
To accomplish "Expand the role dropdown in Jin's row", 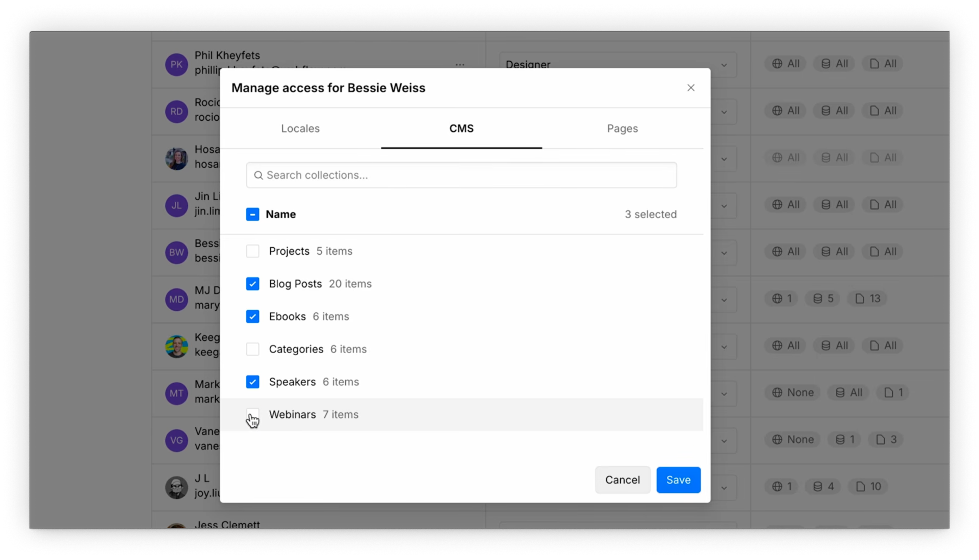I will click(724, 206).
